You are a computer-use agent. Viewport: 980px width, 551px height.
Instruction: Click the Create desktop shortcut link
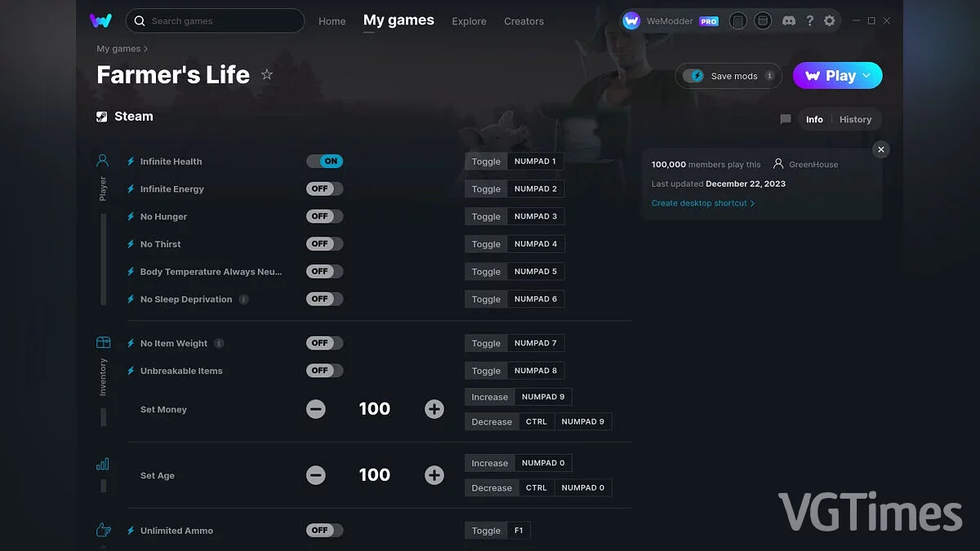point(701,202)
